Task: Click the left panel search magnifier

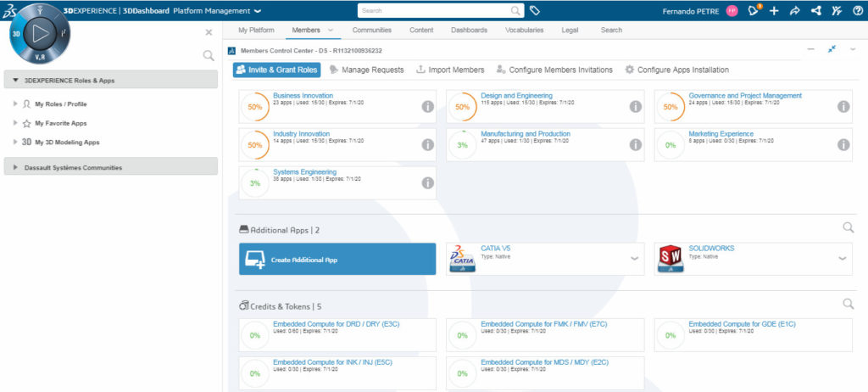Action: pos(209,55)
